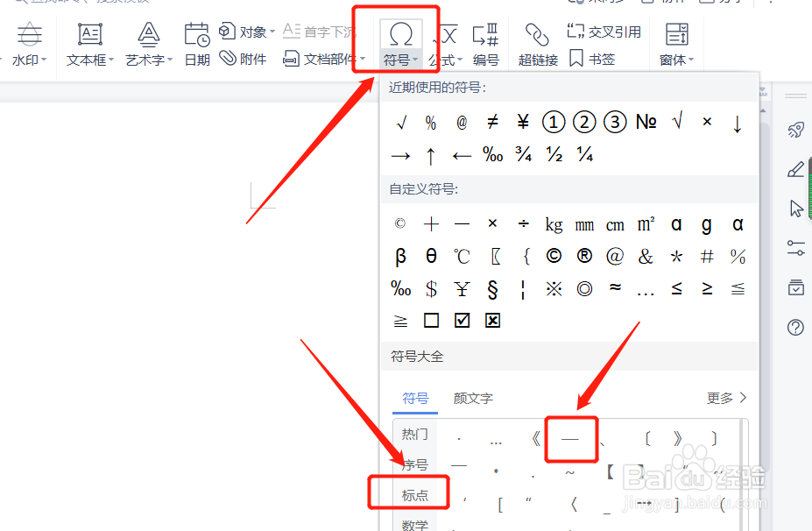812x531 pixels.
Task: Insert the highlighted em dash symbol
Action: 571,438
